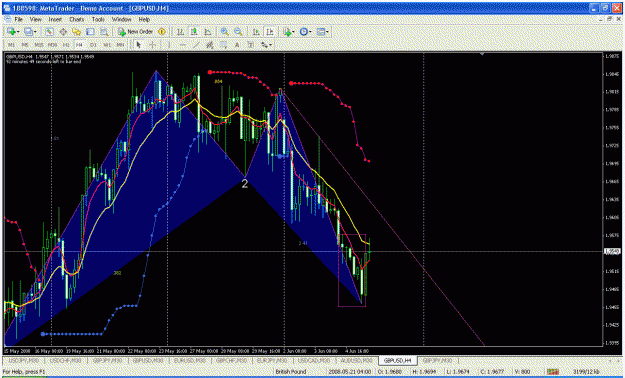This screenshot has width=625, height=378.
Task: Expand the new chart dropdown arrow
Action: coord(18,32)
